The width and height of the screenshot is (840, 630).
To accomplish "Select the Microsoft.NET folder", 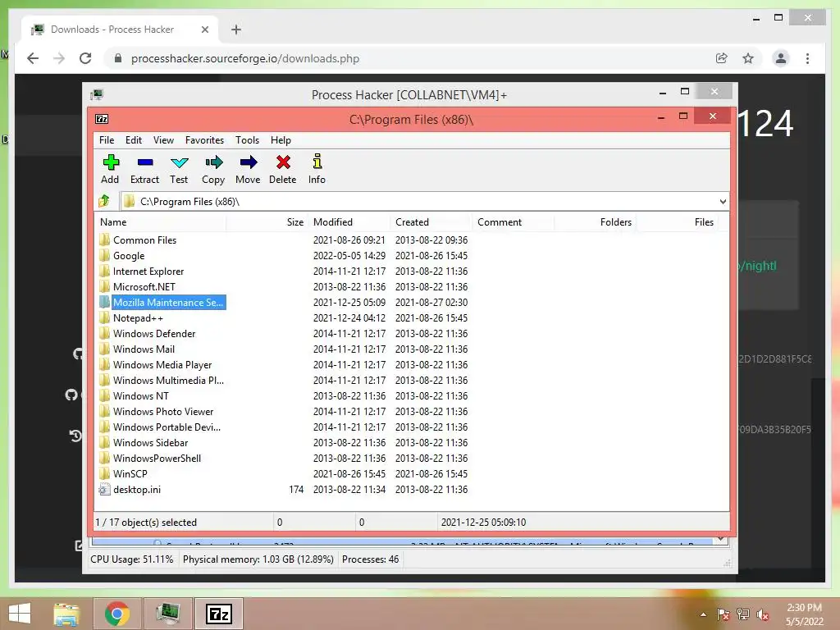I will [x=144, y=286].
